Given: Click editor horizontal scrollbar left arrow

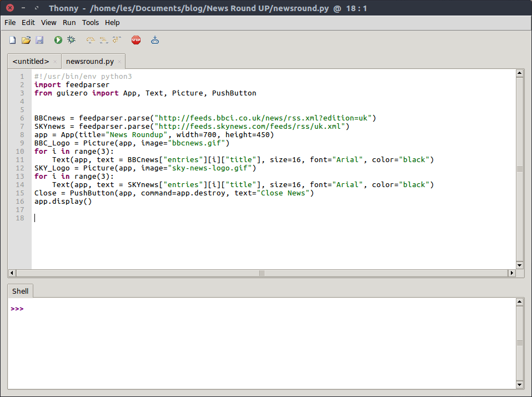Looking at the screenshot, I should point(12,273).
